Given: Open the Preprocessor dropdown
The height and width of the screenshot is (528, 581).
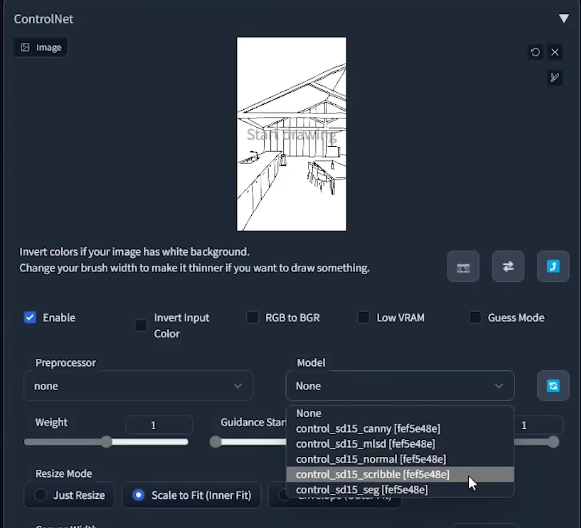Looking at the screenshot, I should 138,386.
